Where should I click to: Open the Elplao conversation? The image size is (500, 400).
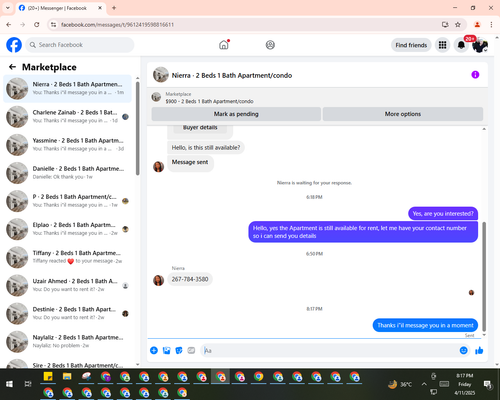coord(67,229)
